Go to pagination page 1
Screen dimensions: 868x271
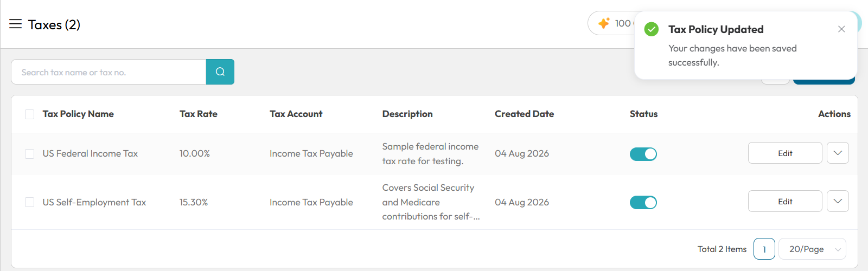tap(764, 249)
